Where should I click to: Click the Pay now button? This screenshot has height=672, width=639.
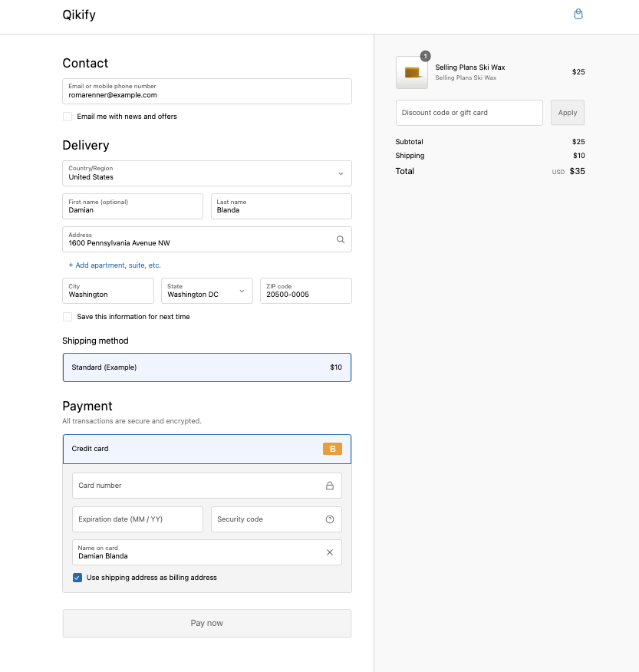coord(207,623)
